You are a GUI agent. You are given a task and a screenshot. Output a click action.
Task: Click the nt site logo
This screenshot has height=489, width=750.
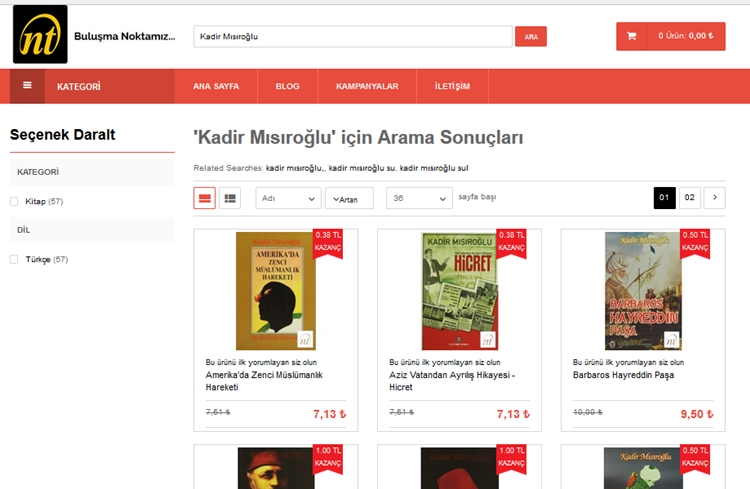(x=40, y=34)
